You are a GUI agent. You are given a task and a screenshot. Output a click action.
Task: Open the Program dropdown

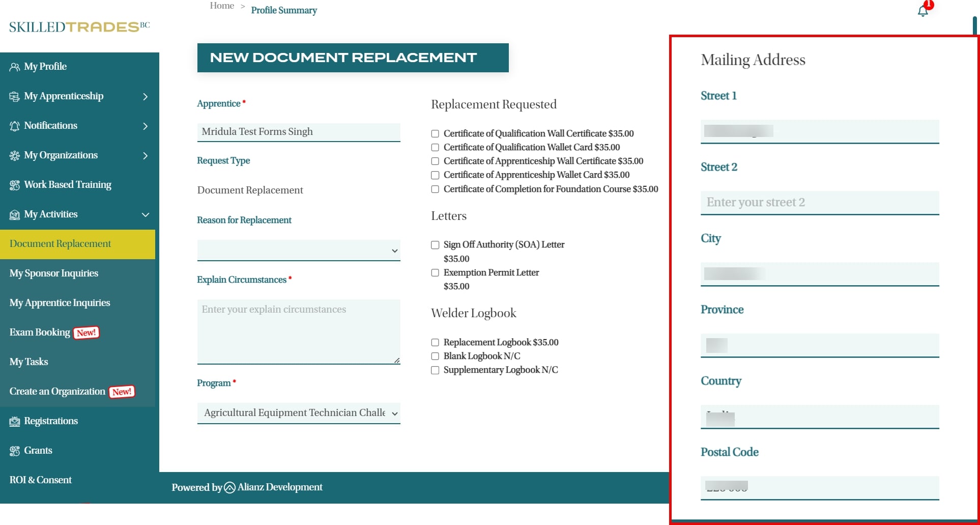(x=298, y=413)
